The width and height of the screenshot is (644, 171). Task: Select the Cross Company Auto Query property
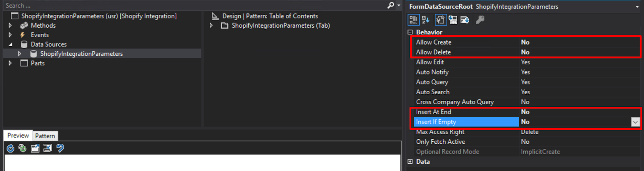(527, 102)
